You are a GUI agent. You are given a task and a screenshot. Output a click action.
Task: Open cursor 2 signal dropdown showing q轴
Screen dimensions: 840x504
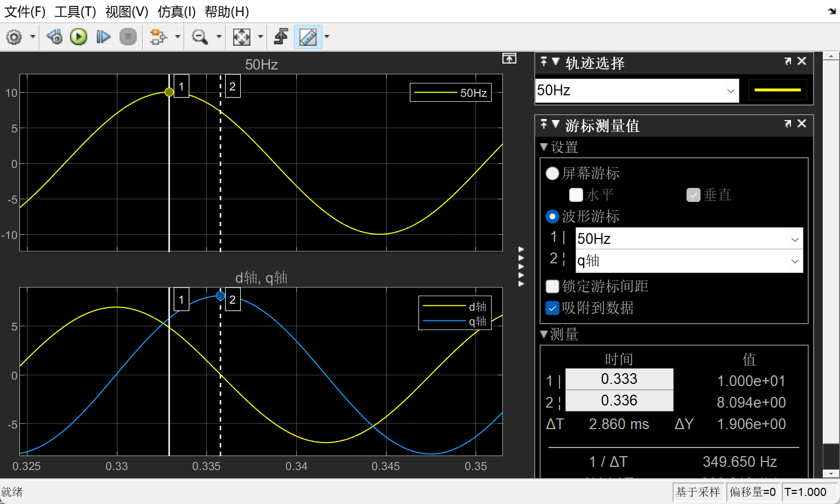click(x=689, y=261)
